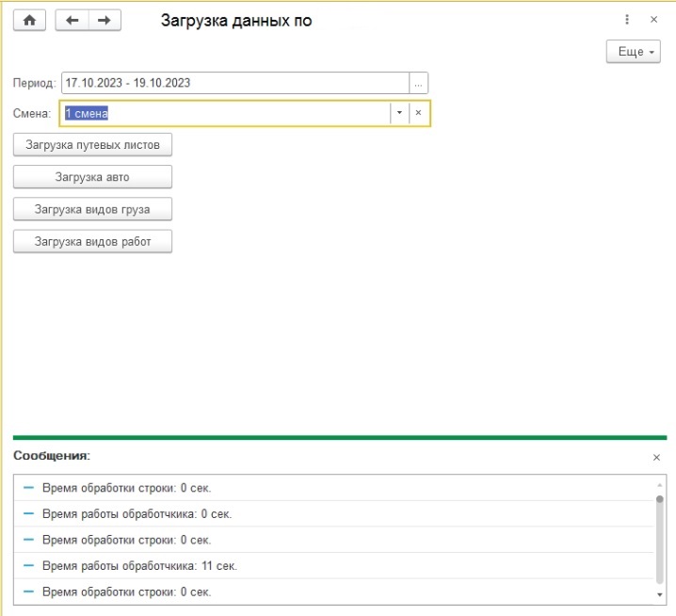Close the Сообщения messages panel
Image resolution: width=676 pixels, height=616 pixels.
point(656,457)
